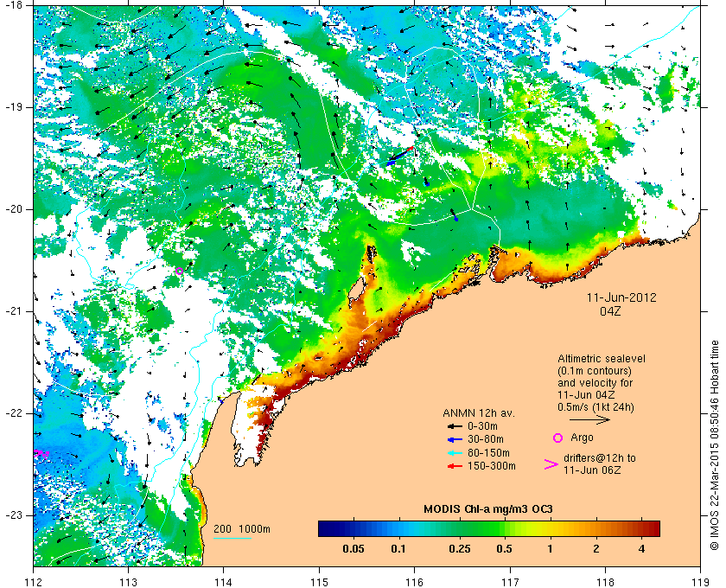
Task: Click the black 0-30m legend arrow
Action: [x=455, y=426]
